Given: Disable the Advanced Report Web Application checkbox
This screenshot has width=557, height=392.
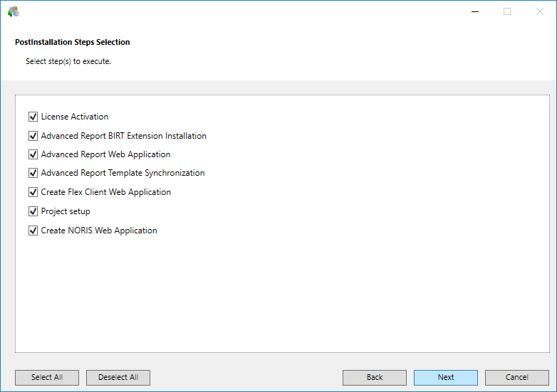Looking at the screenshot, I should point(33,154).
